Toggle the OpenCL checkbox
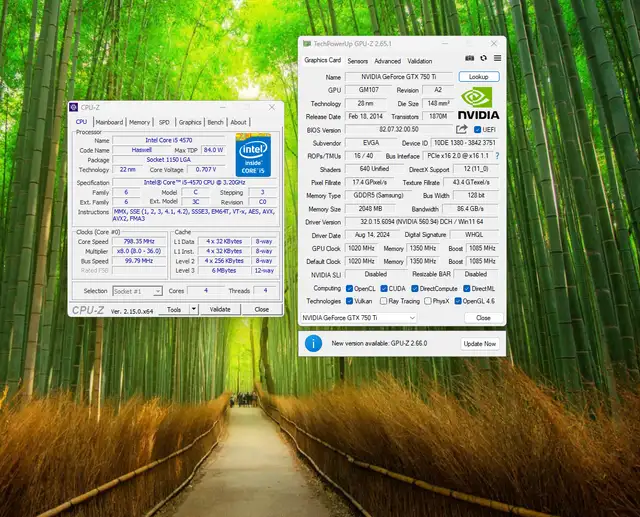 point(349,288)
